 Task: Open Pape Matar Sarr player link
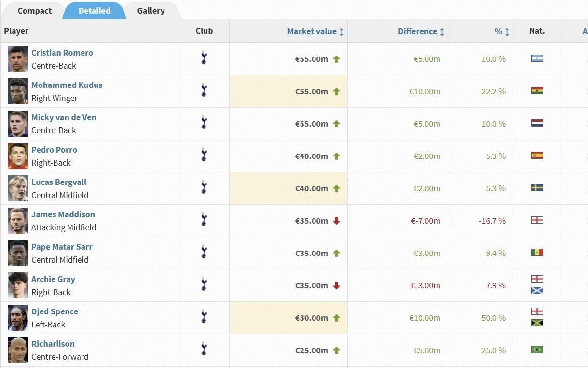coord(62,247)
